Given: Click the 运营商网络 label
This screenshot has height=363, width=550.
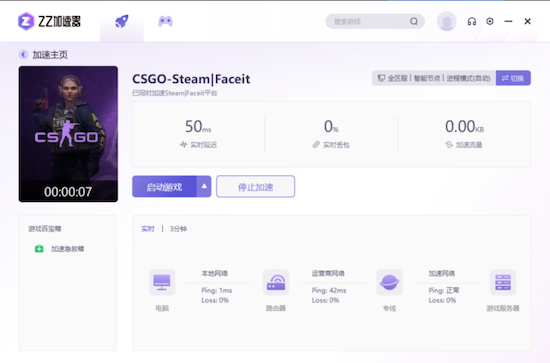Looking at the screenshot, I should pos(328,273).
